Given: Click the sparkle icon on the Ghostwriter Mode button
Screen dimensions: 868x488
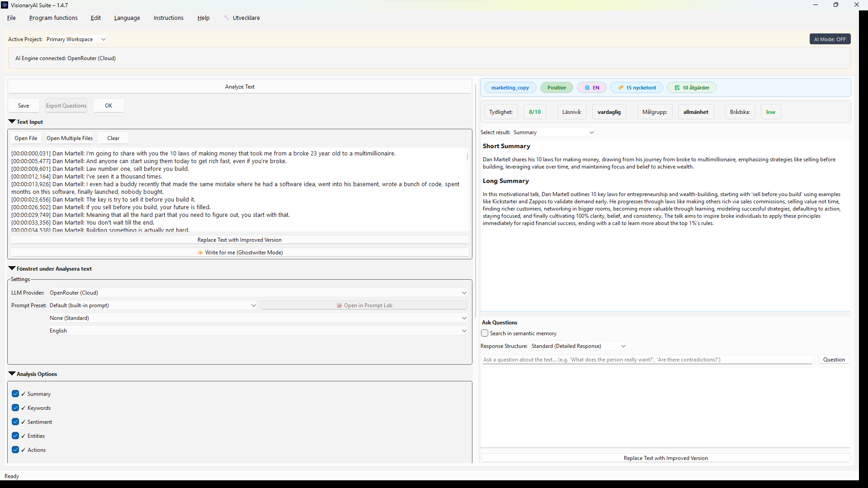Looking at the screenshot, I should tap(200, 253).
